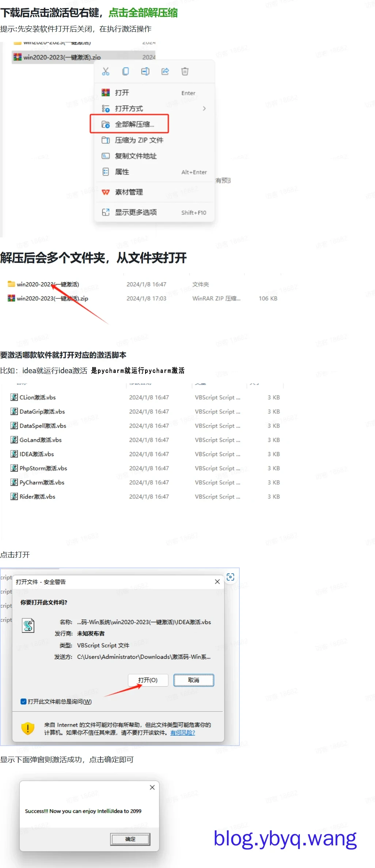The height and width of the screenshot is (868, 375).
Task: Click the date cell of the win2020-2023(一键激活) folder
Action: click(147, 284)
